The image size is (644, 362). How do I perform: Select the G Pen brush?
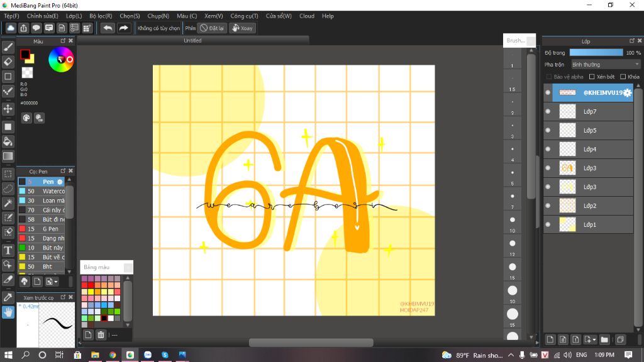coord(41,229)
